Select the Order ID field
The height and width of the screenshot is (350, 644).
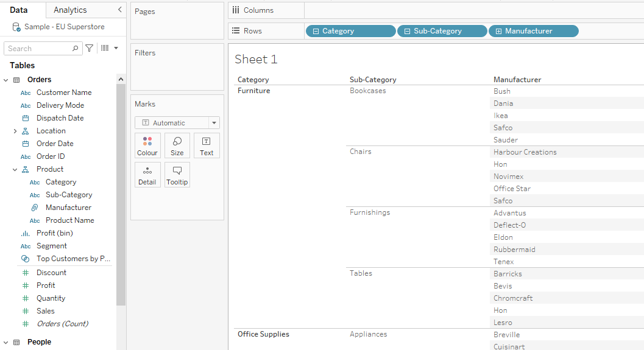[x=51, y=156]
